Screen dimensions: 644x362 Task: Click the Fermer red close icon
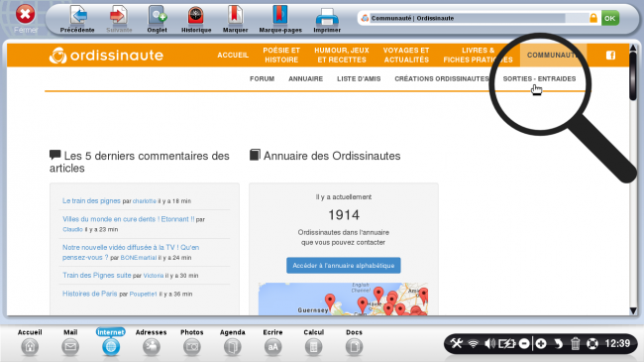pyautogui.click(x=25, y=15)
